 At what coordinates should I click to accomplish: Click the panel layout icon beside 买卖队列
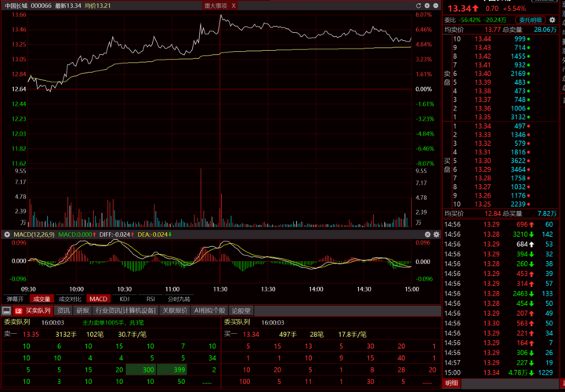click(x=6, y=310)
